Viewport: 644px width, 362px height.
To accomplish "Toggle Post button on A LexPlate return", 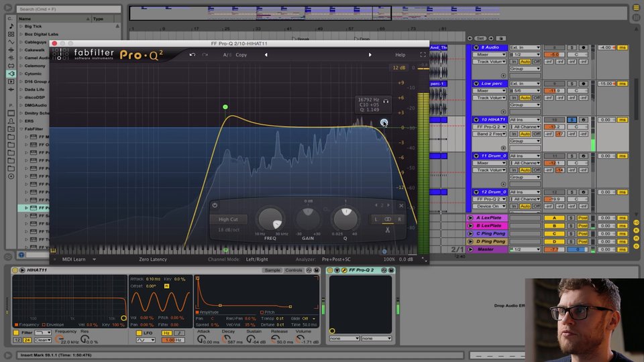I will click(x=582, y=218).
